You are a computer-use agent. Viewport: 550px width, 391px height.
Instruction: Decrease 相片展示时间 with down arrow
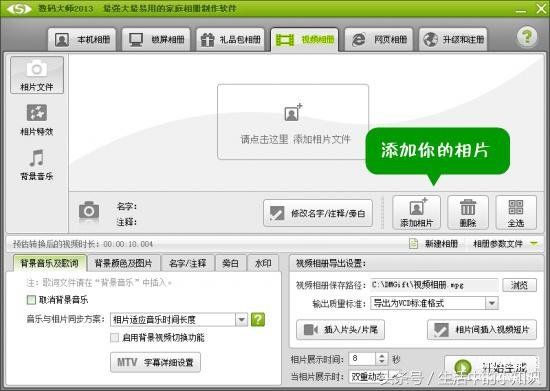[382, 362]
